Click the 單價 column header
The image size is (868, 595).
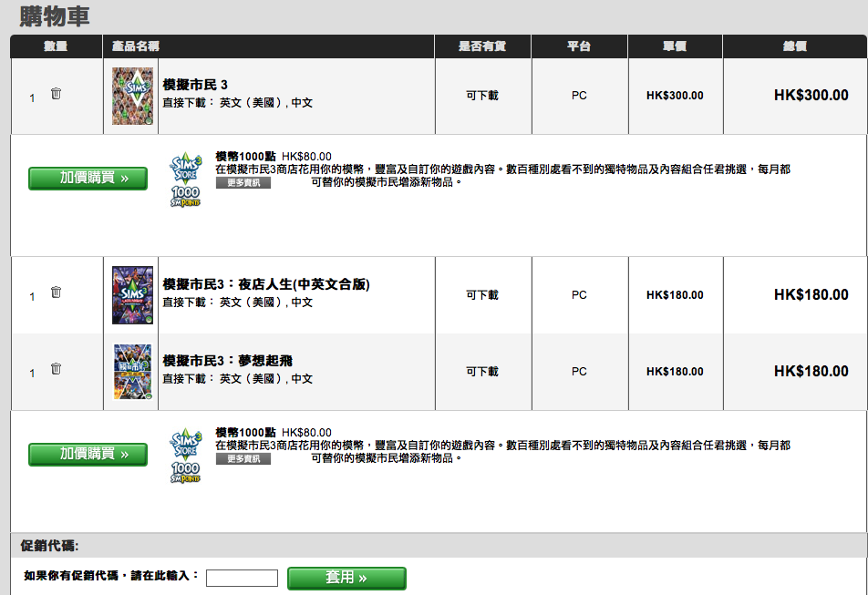[x=675, y=46]
